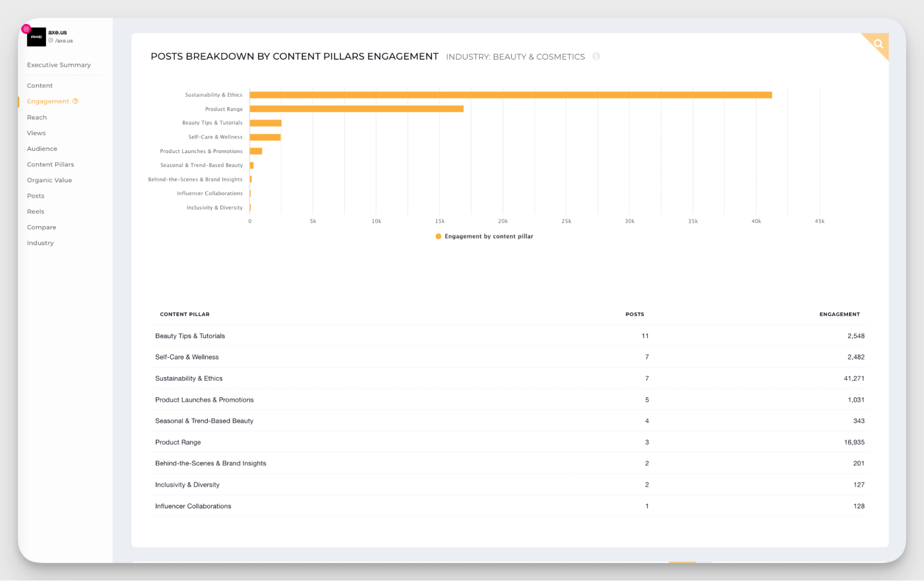
Task: Sort table by Engagement column header
Action: coord(839,314)
